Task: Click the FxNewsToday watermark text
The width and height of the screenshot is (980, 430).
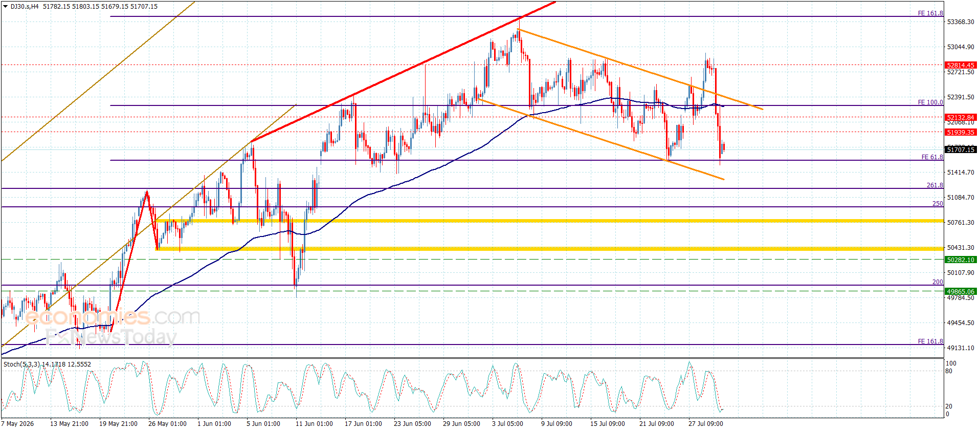Action: coord(111,337)
